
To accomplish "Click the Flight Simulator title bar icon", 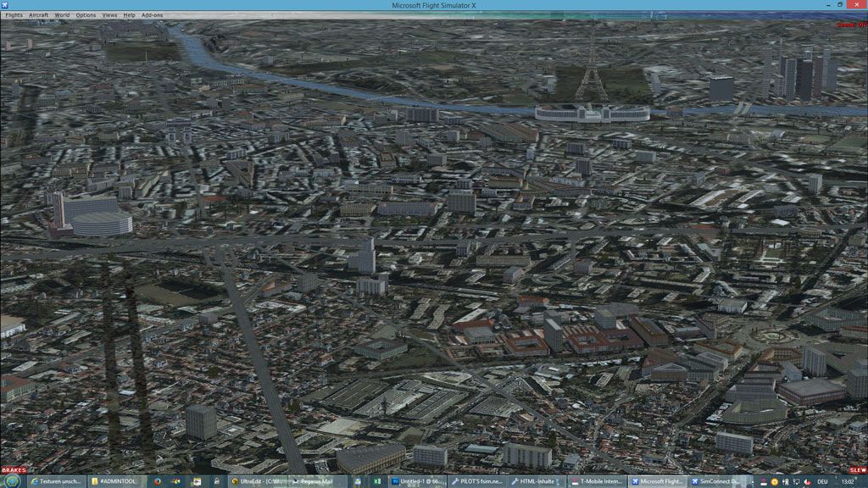I will pyautogui.click(x=5, y=5).
